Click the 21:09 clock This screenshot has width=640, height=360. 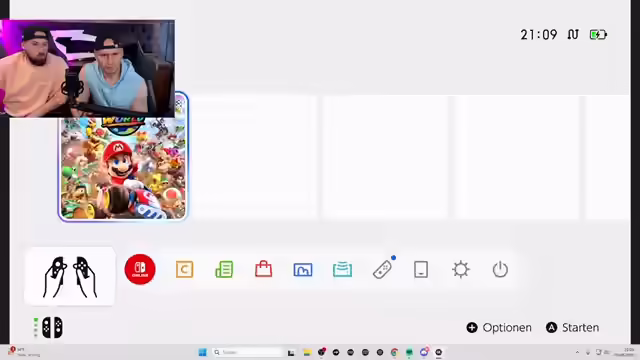539,35
